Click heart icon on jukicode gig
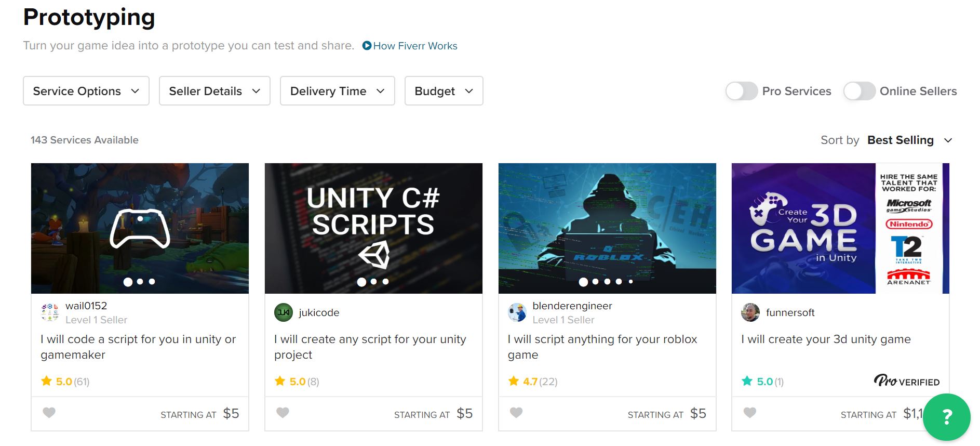The height and width of the screenshot is (446, 980). (283, 413)
